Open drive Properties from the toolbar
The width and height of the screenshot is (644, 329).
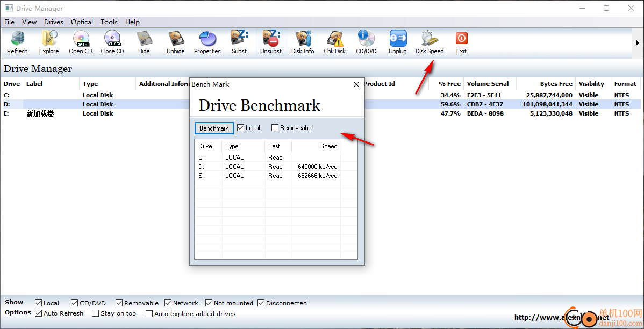tap(207, 42)
